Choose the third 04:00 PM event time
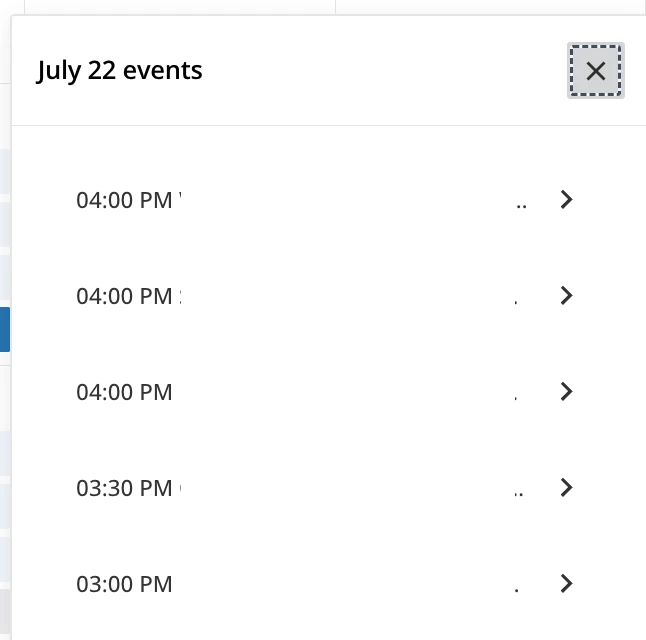The width and height of the screenshot is (646, 640). (x=124, y=392)
